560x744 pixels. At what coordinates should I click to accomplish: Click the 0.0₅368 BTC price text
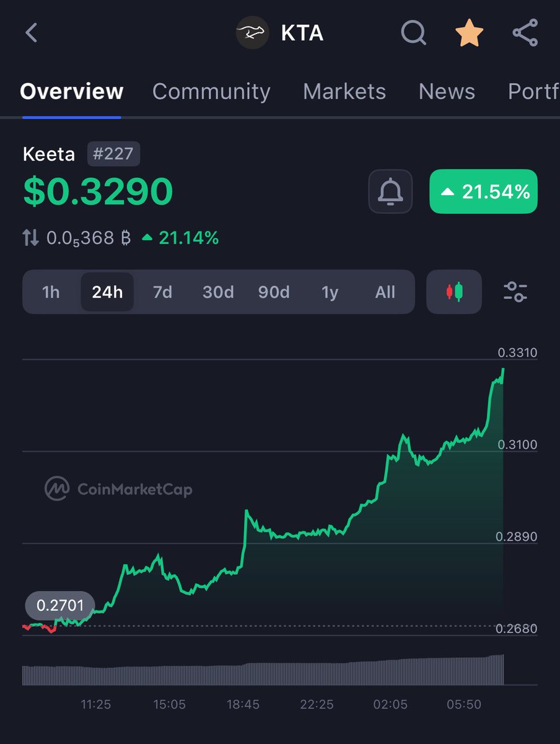(89, 237)
